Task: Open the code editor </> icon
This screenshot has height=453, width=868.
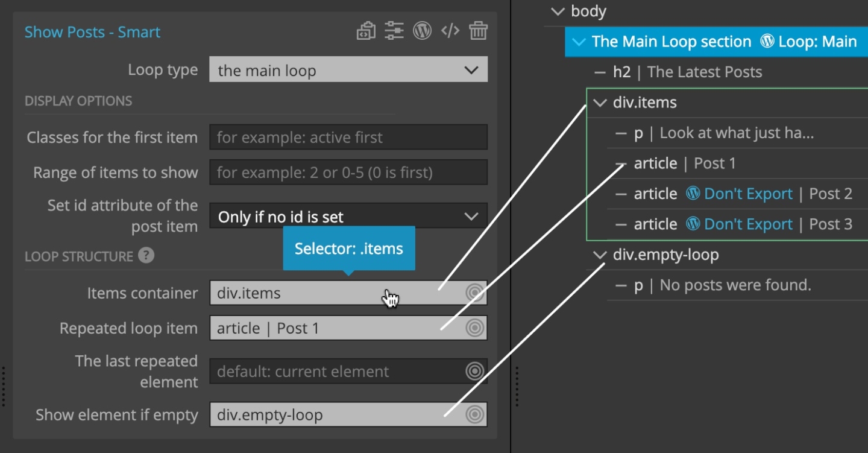Action: 450,30
